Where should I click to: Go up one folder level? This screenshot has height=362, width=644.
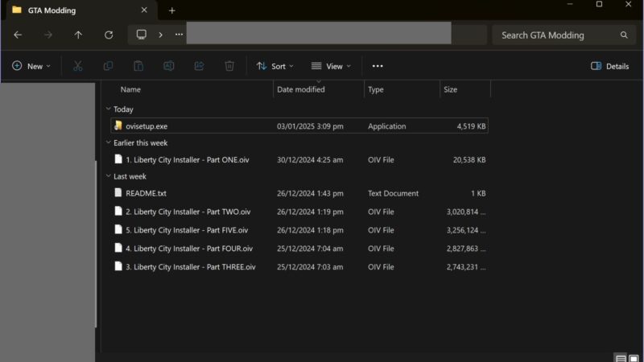click(78, 35)
